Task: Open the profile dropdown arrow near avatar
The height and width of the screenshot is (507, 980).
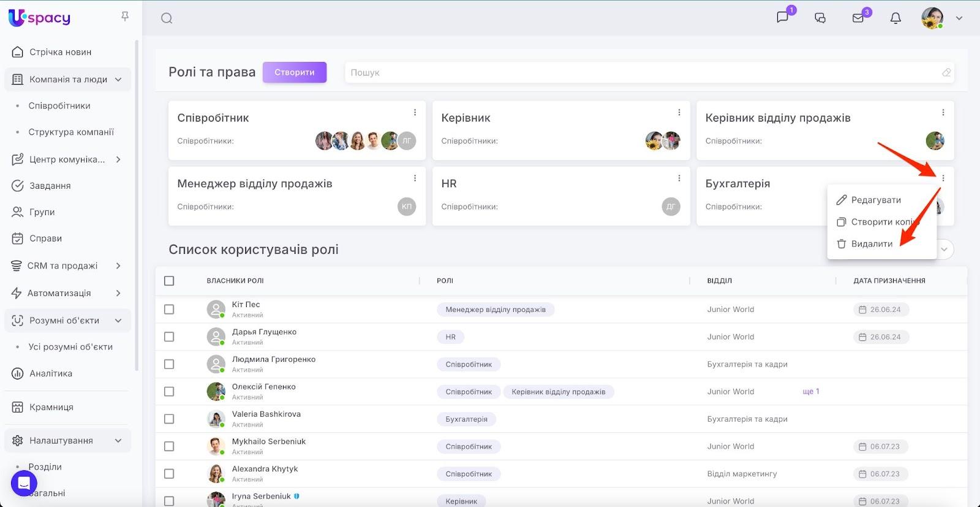Action: pos(959,18)
